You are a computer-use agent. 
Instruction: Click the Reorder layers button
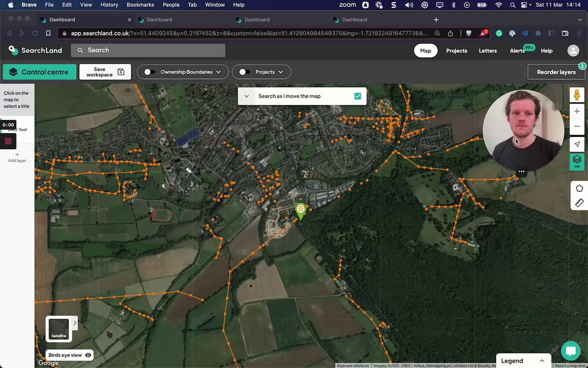(556, 72)
